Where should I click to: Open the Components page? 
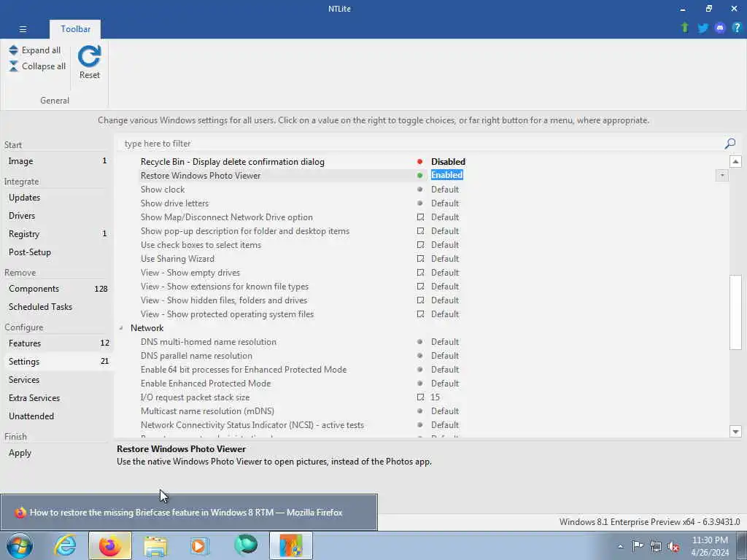(x=57, y=289)
